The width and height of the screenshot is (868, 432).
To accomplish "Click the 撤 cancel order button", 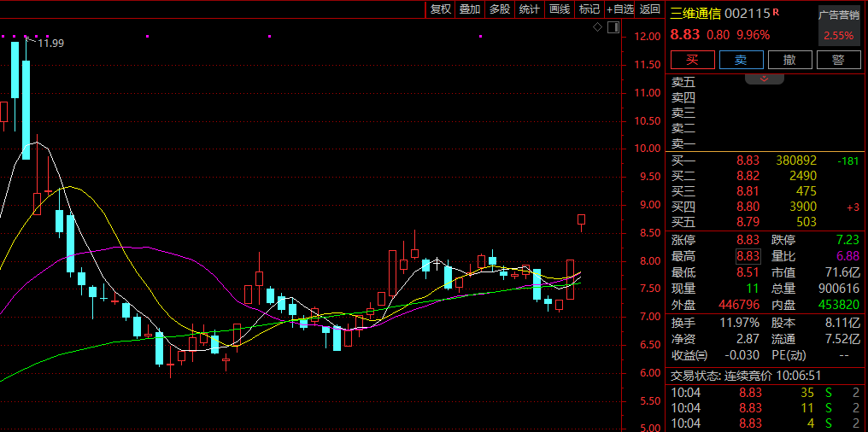I will coord(790,60).
